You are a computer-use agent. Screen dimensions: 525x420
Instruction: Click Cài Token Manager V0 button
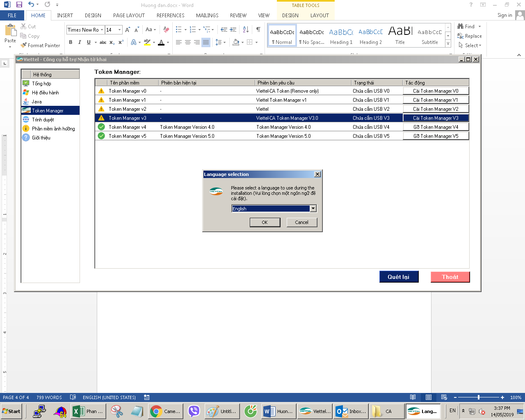point(436,91)
